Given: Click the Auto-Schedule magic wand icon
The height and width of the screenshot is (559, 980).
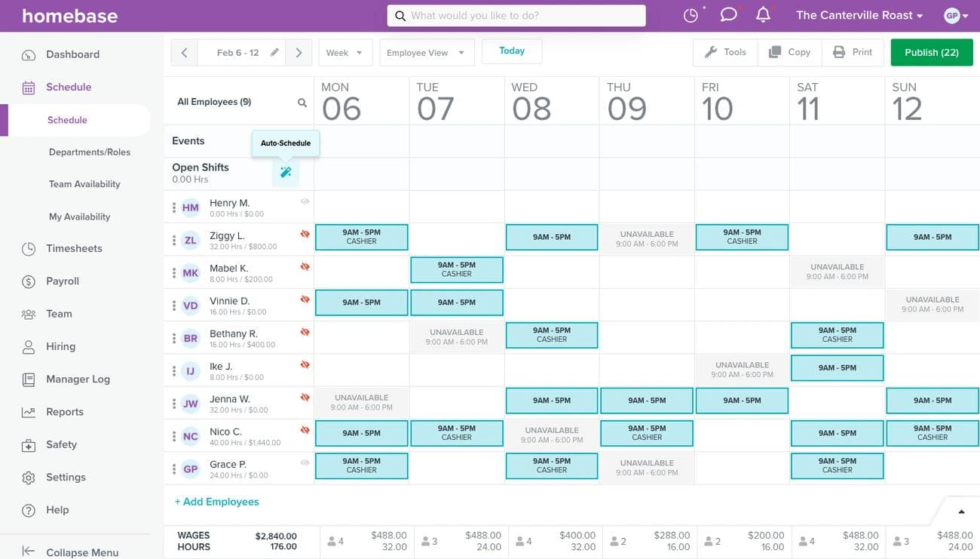Looking at the screenshot, I should 286,173.
